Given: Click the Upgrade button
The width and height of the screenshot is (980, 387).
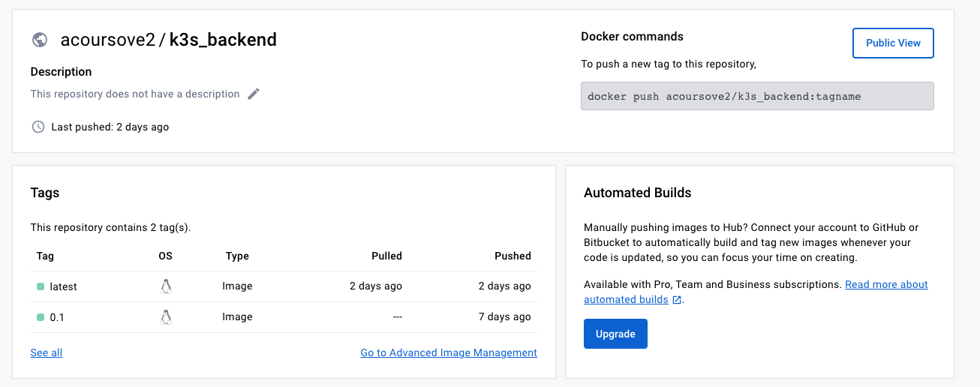Looking at the screenshot, I should [x=615, y=334].
